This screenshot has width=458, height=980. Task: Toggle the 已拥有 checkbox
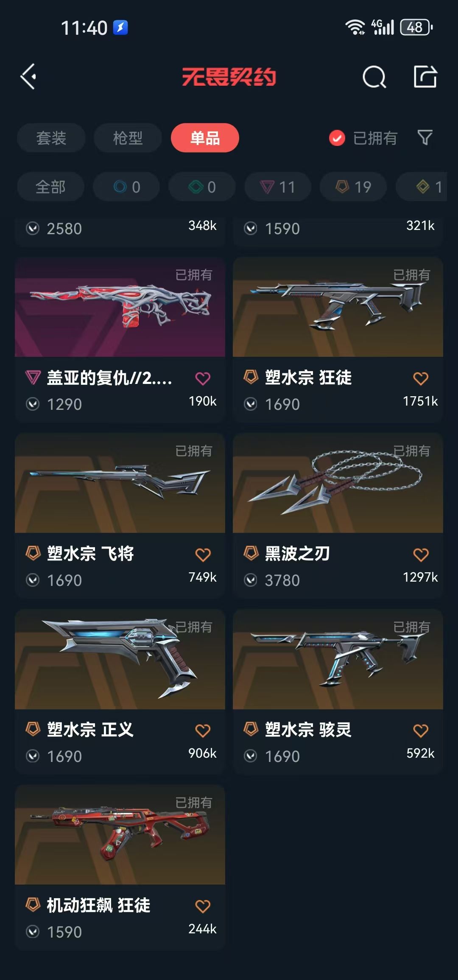click(337, 138)
